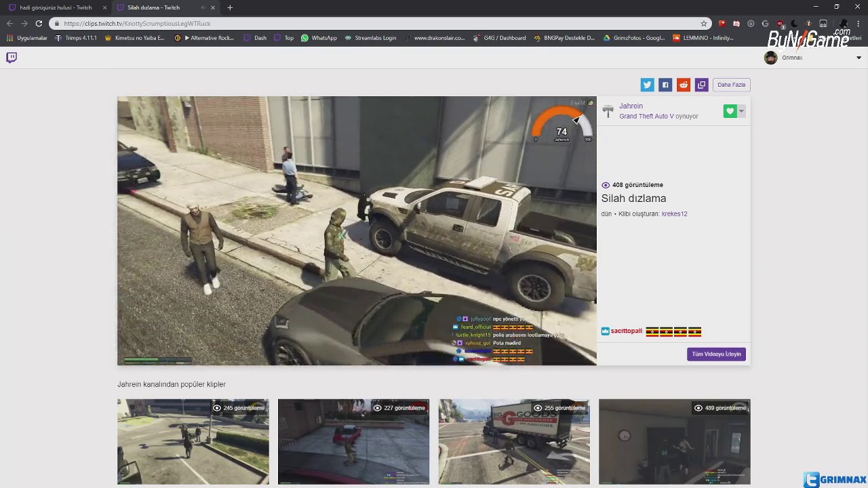Open popular clip with 227 görüntüleme
Screen dimensions: 868x488
(353, 442)
